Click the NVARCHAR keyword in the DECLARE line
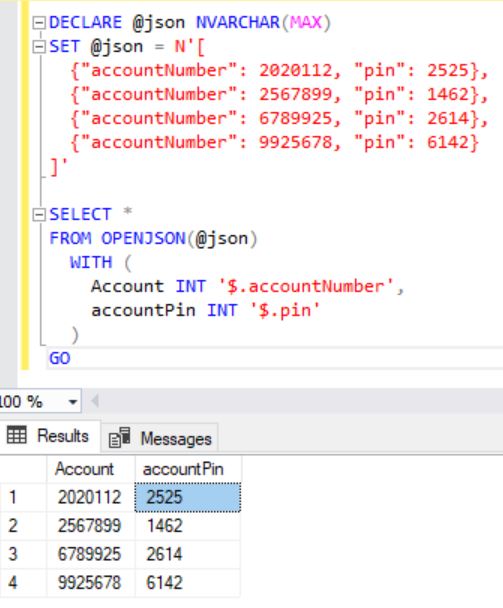 coord(238,22)
